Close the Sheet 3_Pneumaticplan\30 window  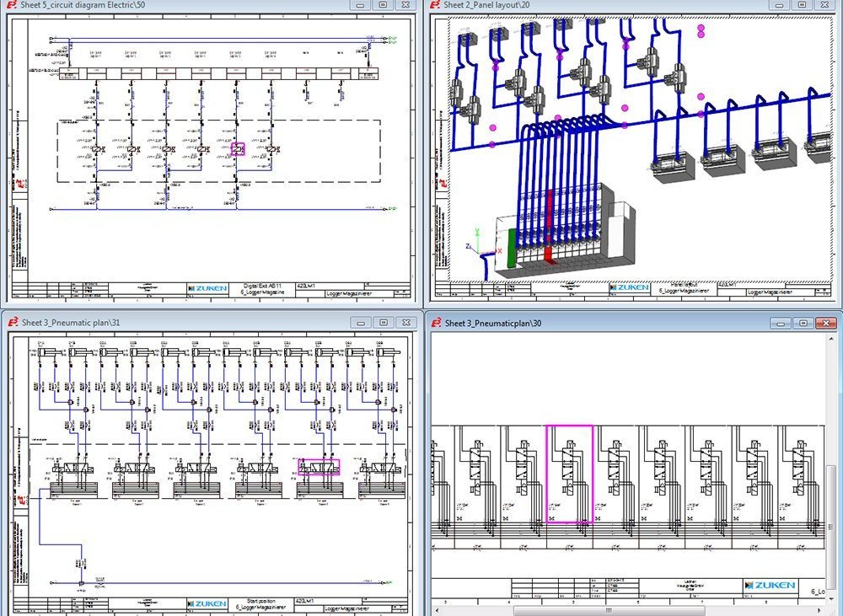click(x=825, y=323)
